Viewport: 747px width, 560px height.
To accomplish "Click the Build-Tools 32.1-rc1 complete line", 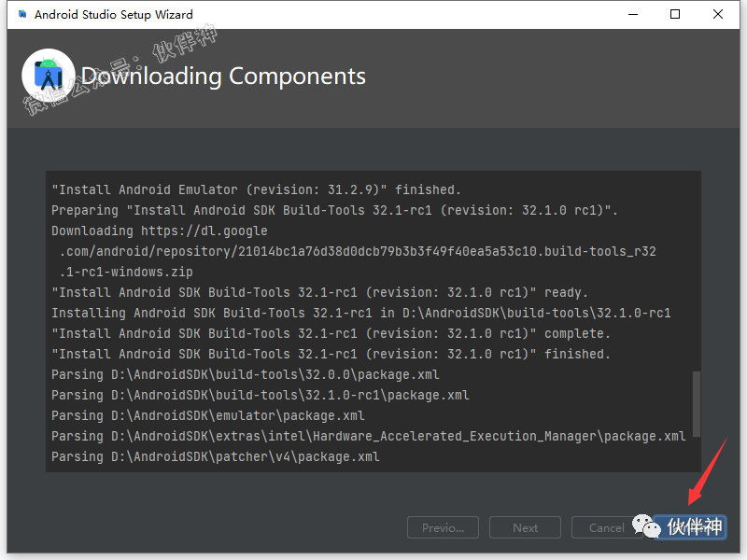I will point(331,333).
